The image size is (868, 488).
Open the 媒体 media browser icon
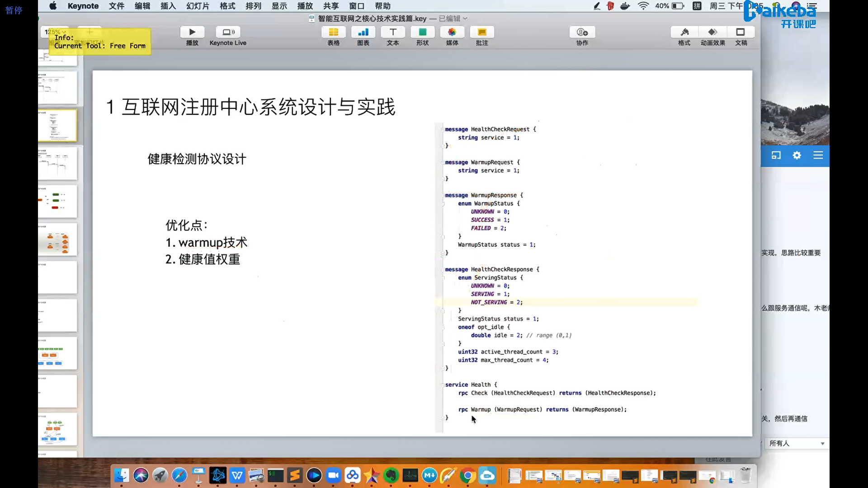point(452,32)
